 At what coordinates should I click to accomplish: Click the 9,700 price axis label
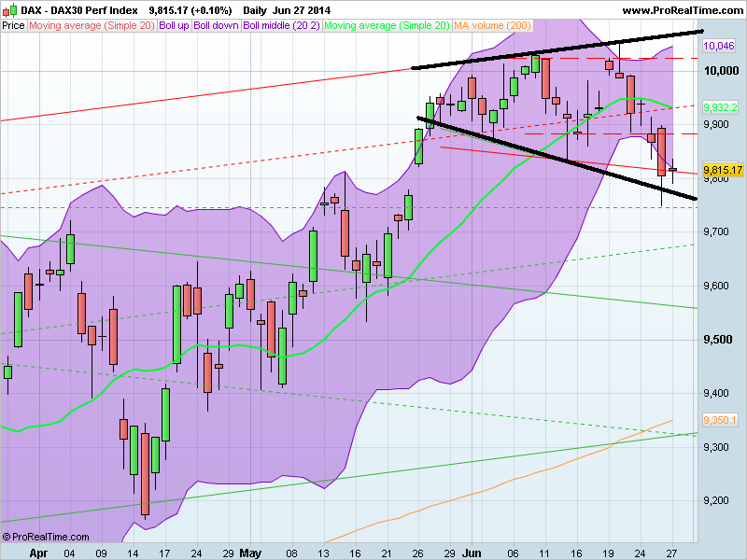click(x=716, y=231)
